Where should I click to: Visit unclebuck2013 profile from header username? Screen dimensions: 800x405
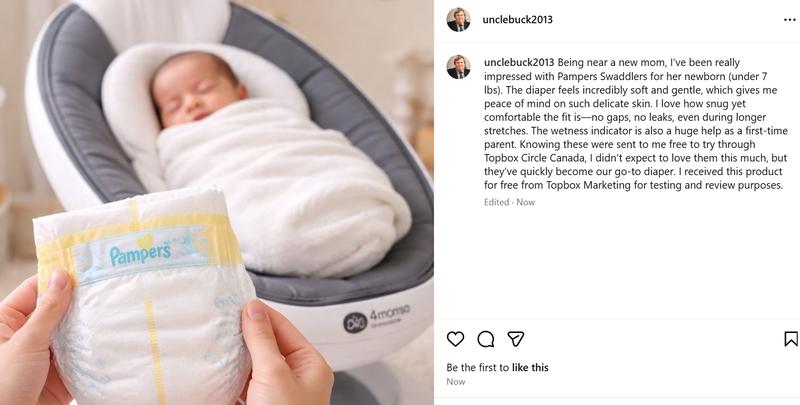tap(517, 19)
